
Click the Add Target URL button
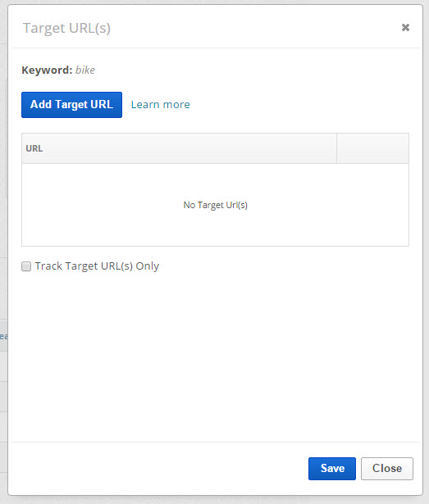coord(71,105)
